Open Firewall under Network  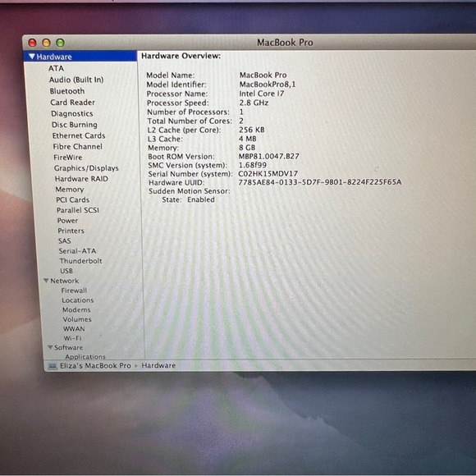coord(74,291)
